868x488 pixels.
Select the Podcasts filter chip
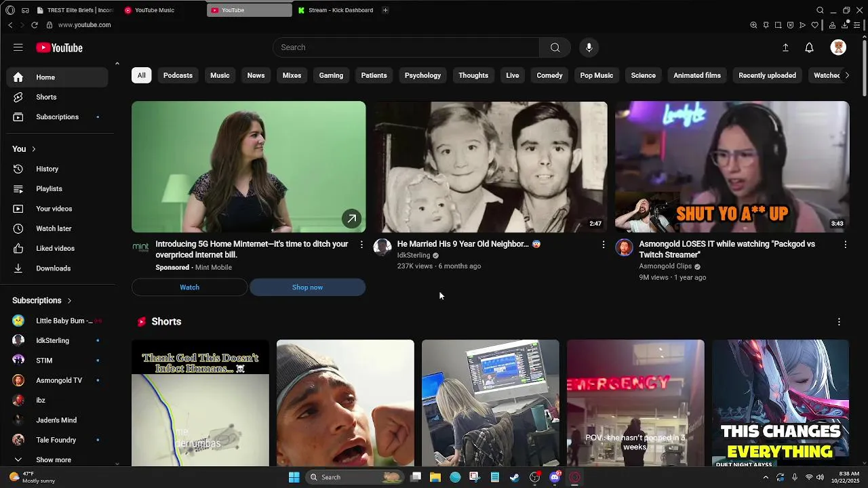pos(178,75)
